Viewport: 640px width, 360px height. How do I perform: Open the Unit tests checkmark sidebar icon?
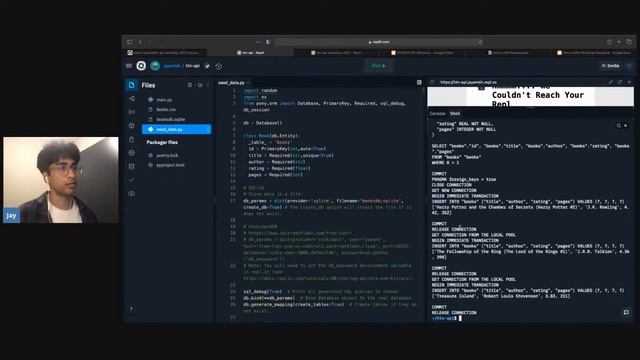[x=131, y=180]
